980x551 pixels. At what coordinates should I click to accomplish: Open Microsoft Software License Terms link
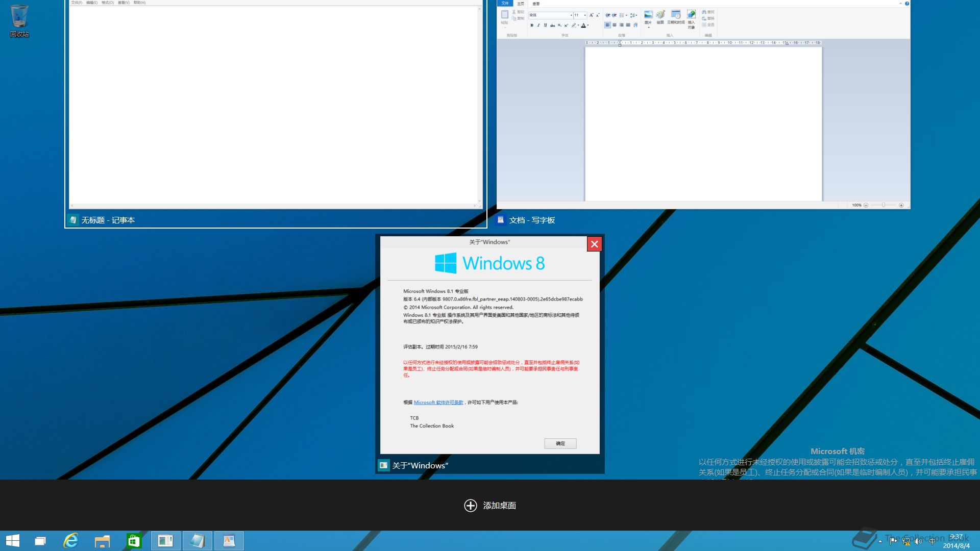point(438,403)
